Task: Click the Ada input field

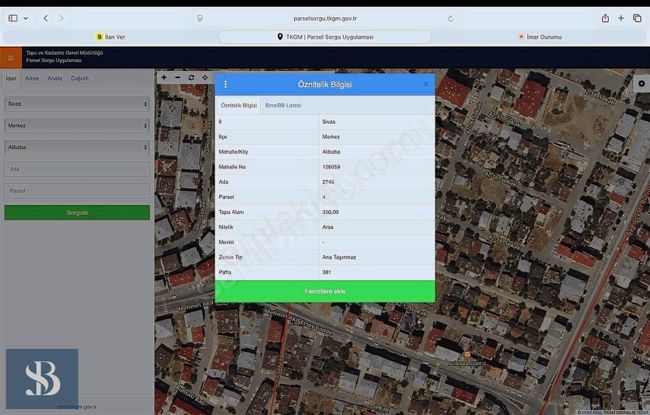Action: (x=76, y=169)
